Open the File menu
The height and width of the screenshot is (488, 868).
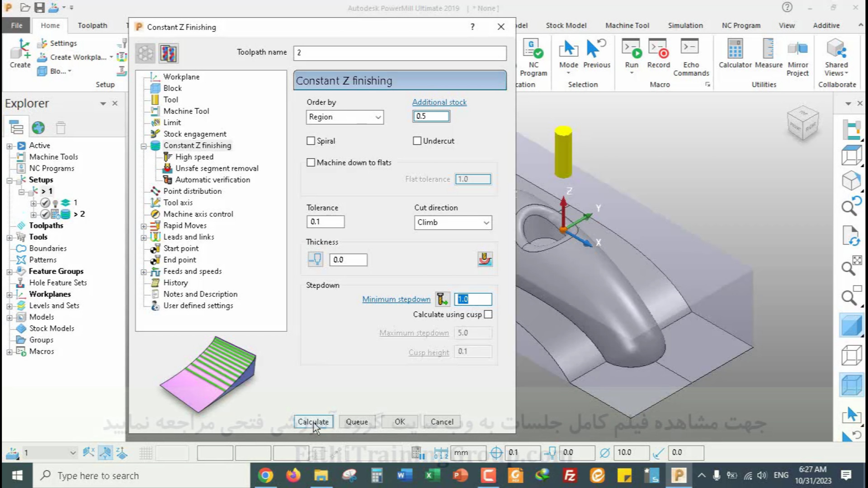[17, 25]
